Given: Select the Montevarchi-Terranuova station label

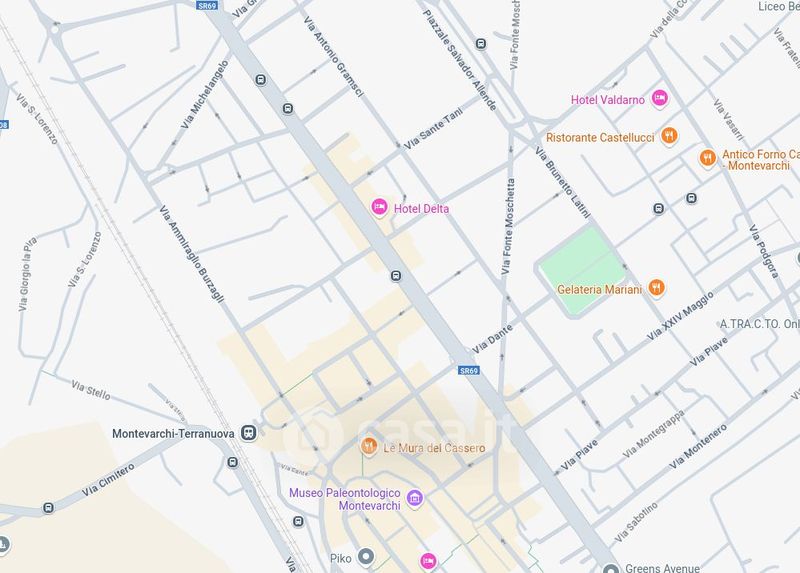Looking at the screenshot, I should point(173,434).
